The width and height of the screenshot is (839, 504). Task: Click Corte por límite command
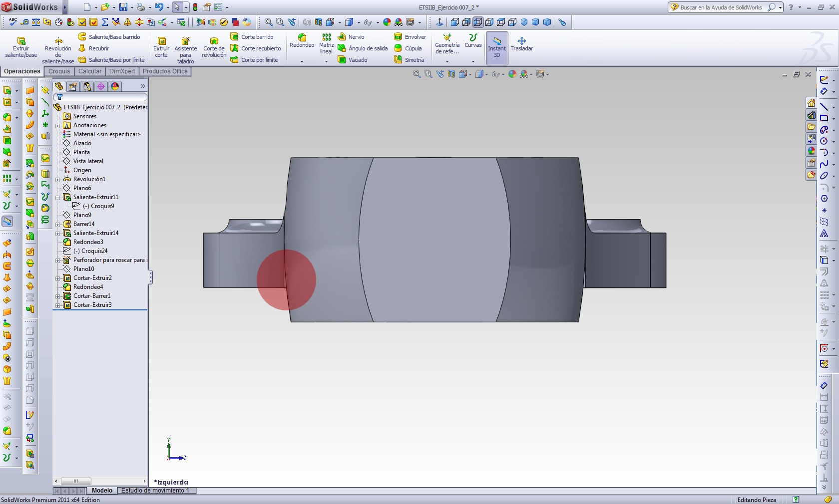click(x=254, y=60)
